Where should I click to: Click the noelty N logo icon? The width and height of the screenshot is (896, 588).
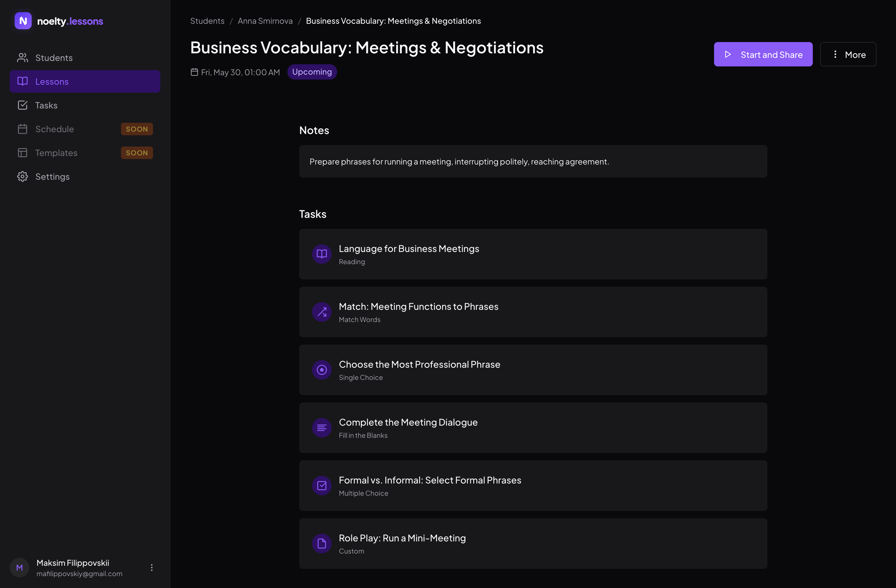tap(23, 21)
